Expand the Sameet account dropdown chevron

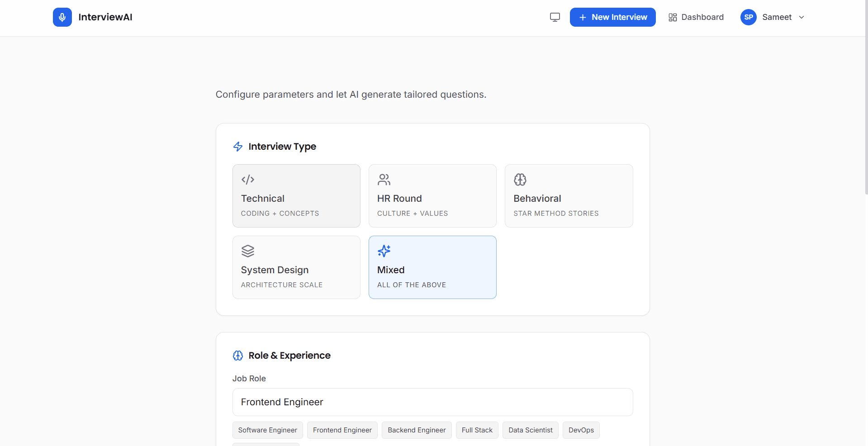(x=802, y=17)
